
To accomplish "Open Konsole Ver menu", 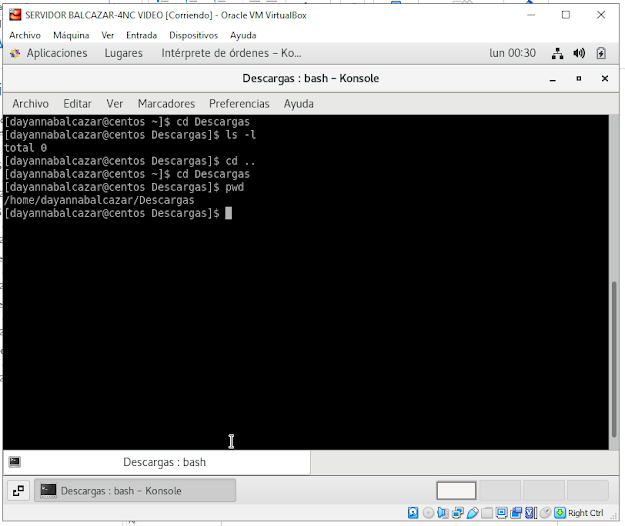I will (114, 104).
